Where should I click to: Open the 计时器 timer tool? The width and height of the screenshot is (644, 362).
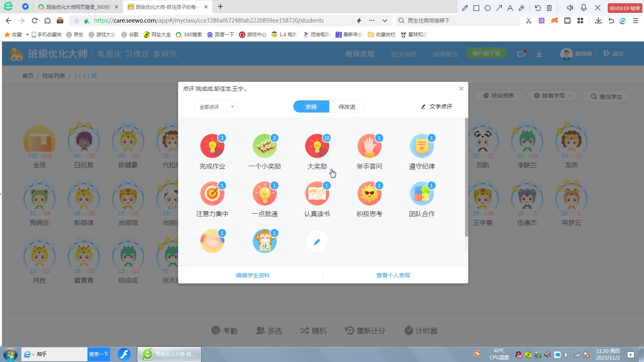(x=421, y=331)
